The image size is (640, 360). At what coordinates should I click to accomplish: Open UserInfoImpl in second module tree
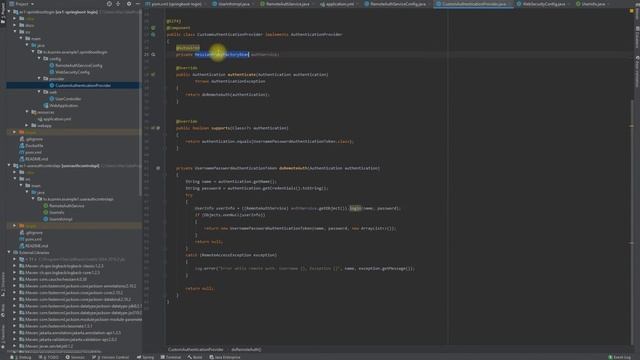pos(61,219)
